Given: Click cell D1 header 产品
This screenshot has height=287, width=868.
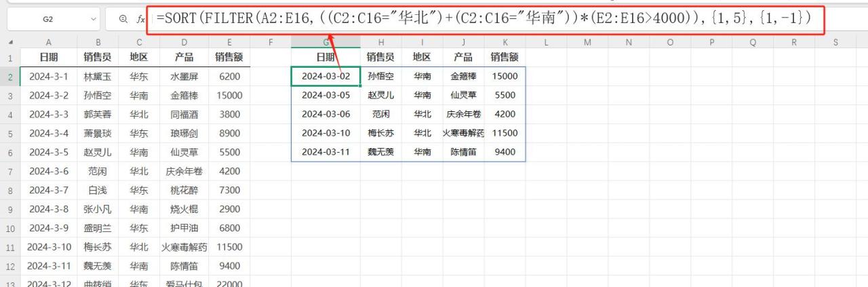Looking at the screenshot, I should click(x=184, y=58).
